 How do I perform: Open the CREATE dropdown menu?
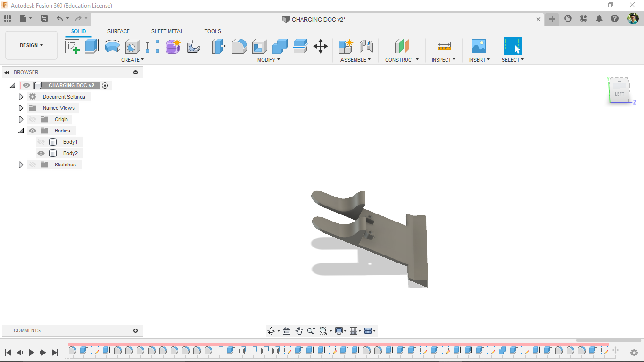pos(132,60)
